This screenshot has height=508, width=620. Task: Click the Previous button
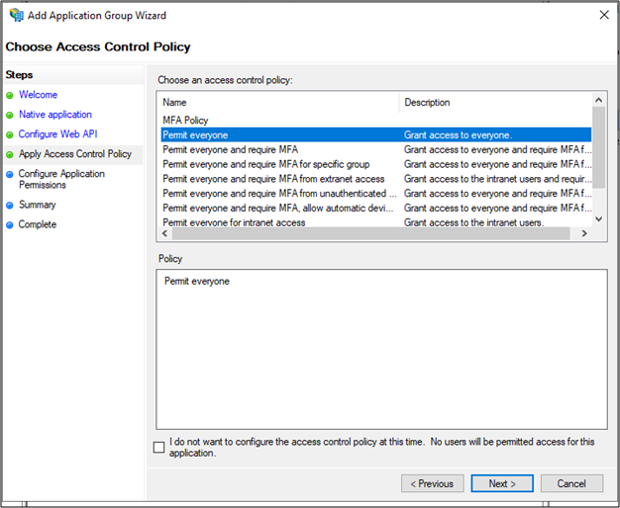click(432, 483)
